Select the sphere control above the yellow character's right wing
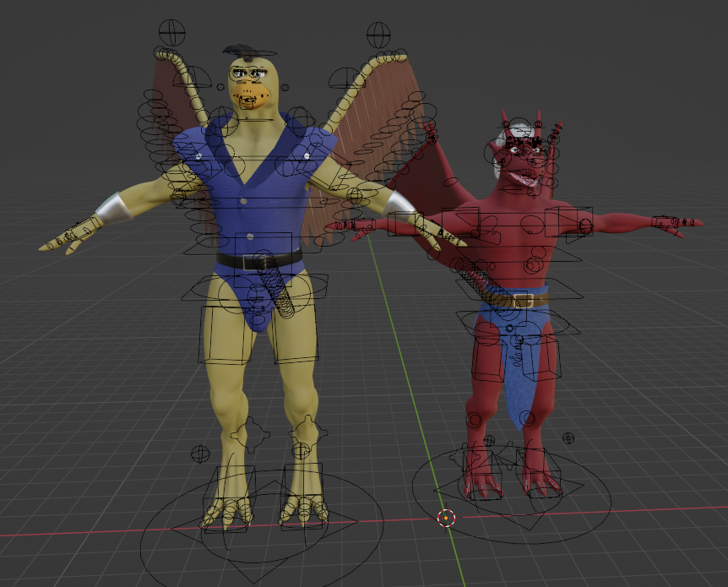 tap(378, 35)
